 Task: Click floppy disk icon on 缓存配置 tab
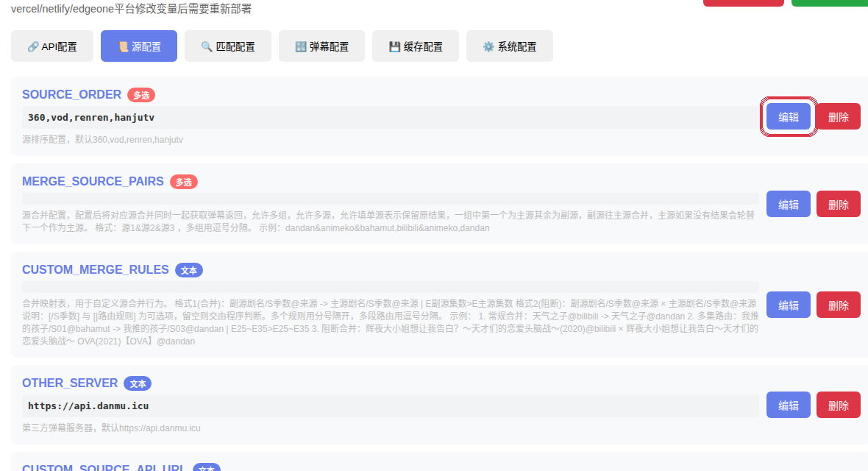click(394, 46)
